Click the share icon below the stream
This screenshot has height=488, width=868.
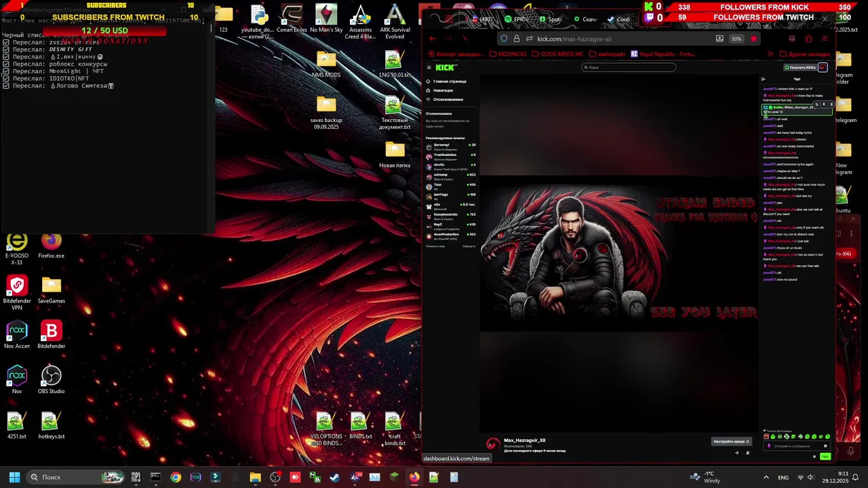coord(736,453)
